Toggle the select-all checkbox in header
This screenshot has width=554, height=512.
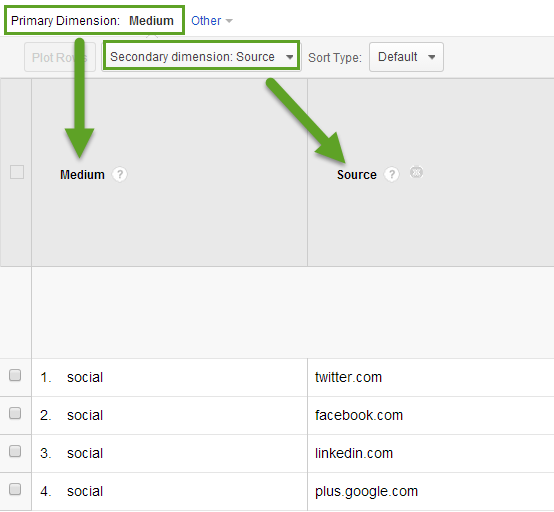point(17,172)
